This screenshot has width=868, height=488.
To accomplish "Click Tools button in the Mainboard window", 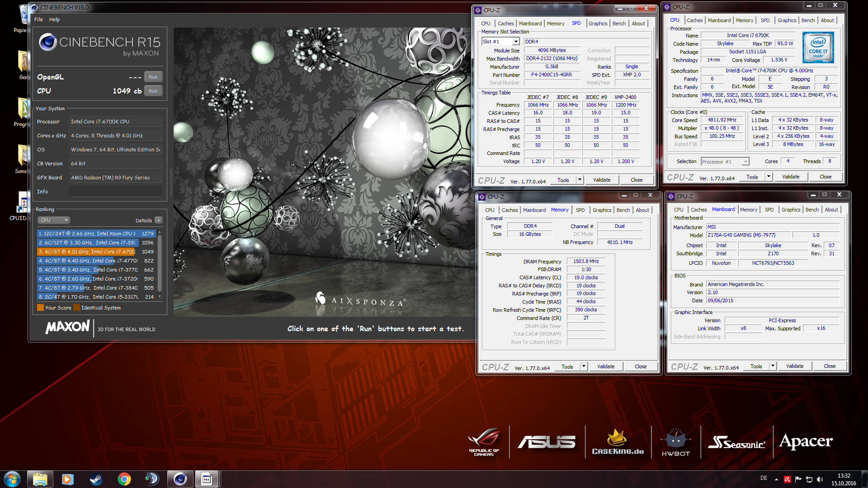I will coord(756,366).
